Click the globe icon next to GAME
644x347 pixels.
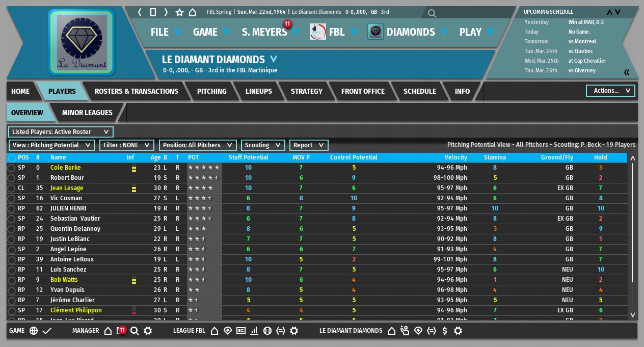34,331
